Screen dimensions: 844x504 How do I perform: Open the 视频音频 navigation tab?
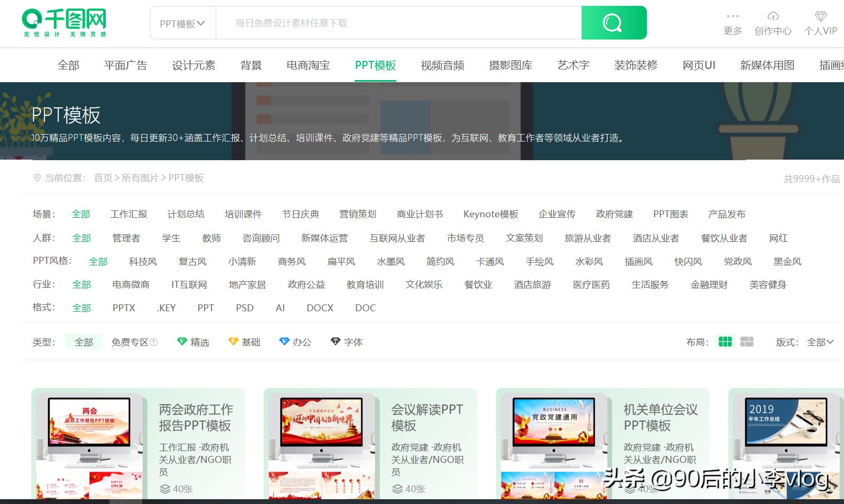(x=442, y=65)
